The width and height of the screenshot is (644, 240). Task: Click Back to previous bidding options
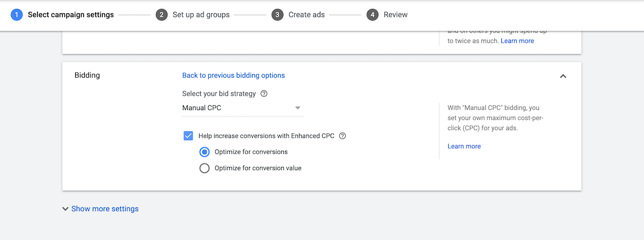(233, 75)
